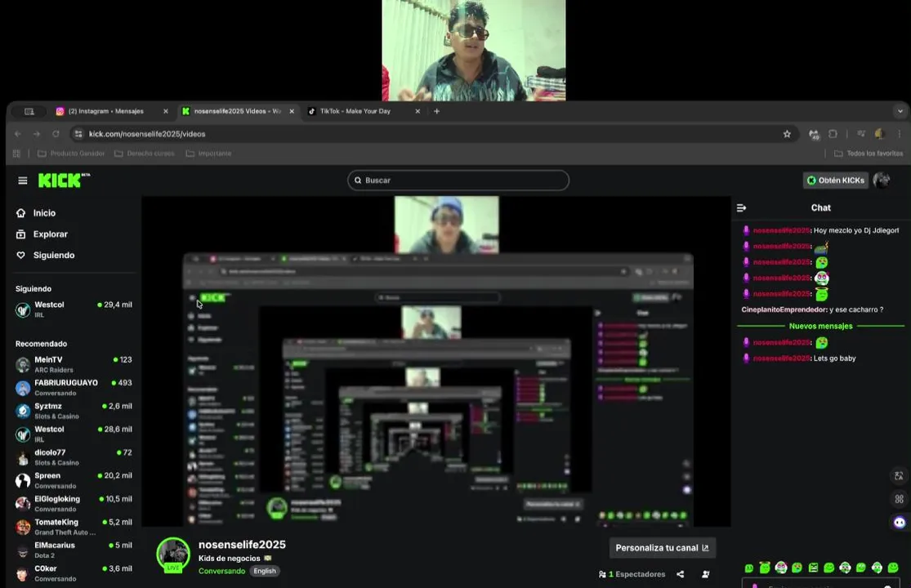Reload the page

tap(56, 133)
